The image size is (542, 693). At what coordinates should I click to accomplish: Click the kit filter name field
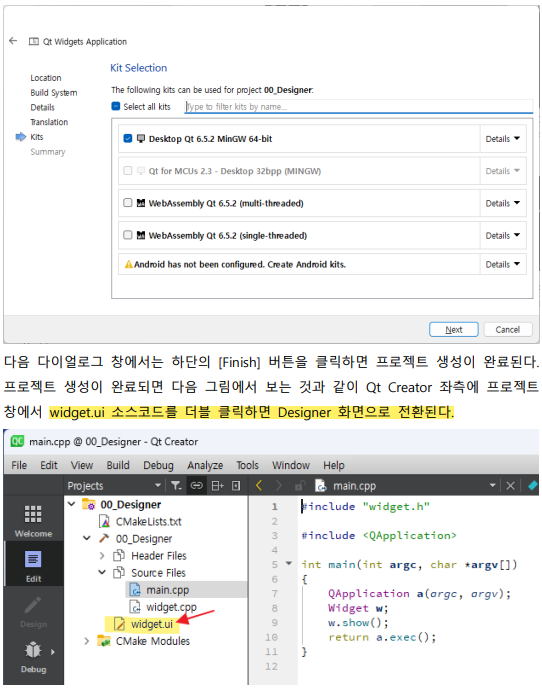[359, 107]
